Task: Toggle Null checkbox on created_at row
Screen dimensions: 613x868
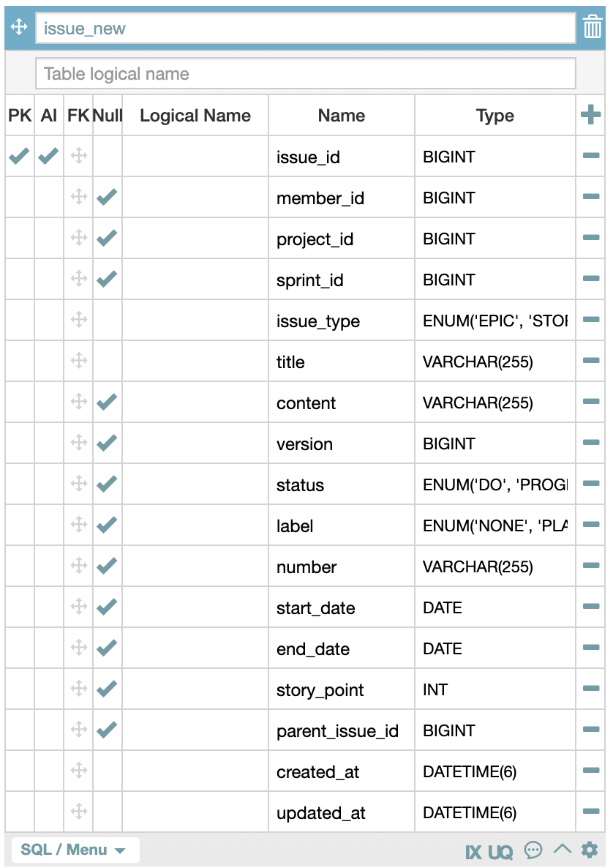Action: coord(108,771)
